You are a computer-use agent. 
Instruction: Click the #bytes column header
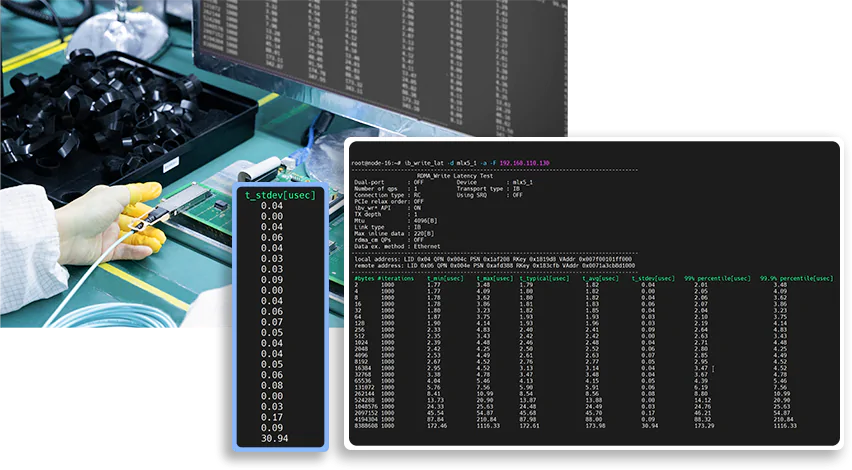364,278
